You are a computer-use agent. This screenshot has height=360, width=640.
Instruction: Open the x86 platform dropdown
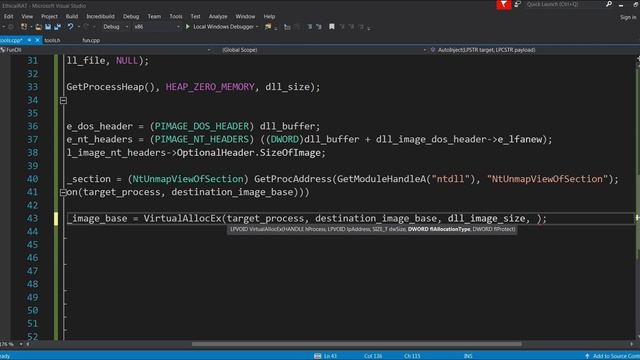157,27
